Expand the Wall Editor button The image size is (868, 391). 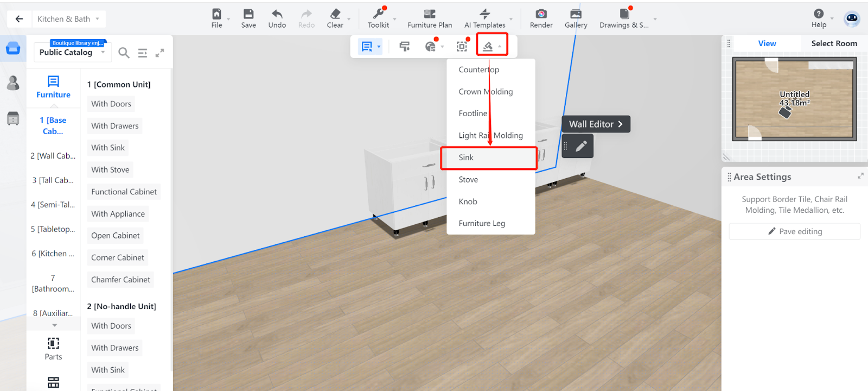[x=596, y=124]
